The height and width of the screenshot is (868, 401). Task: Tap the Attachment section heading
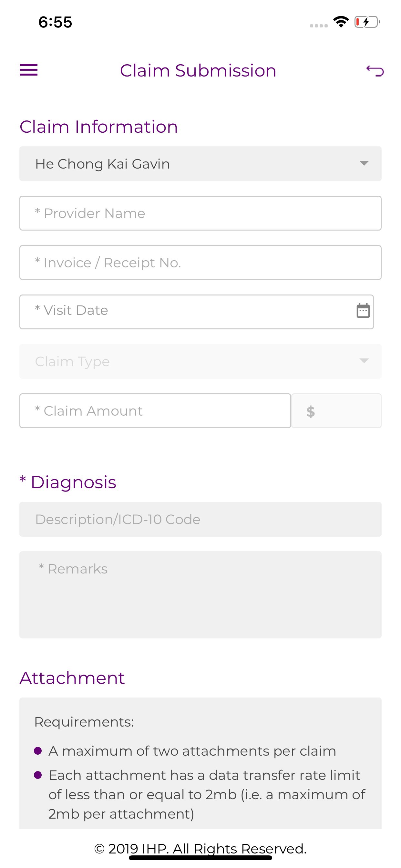coord(72,677)
